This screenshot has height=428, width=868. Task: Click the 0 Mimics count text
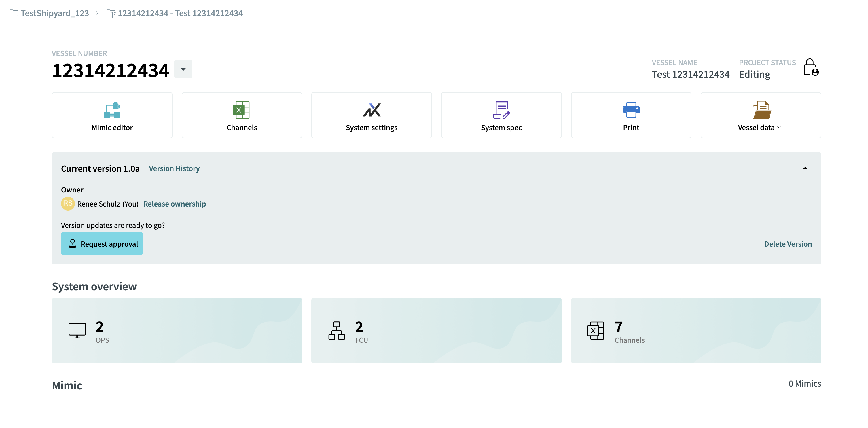pos(805,384)
